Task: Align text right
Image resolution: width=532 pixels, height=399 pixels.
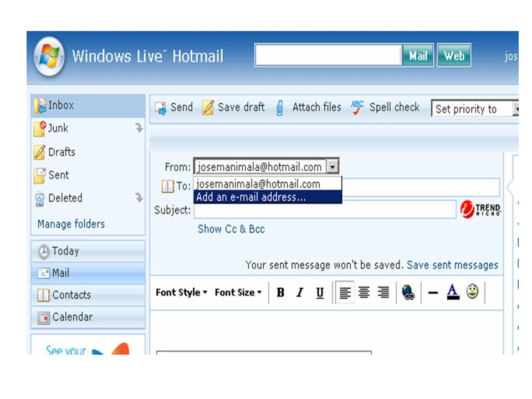Action: tap(383, 293)
